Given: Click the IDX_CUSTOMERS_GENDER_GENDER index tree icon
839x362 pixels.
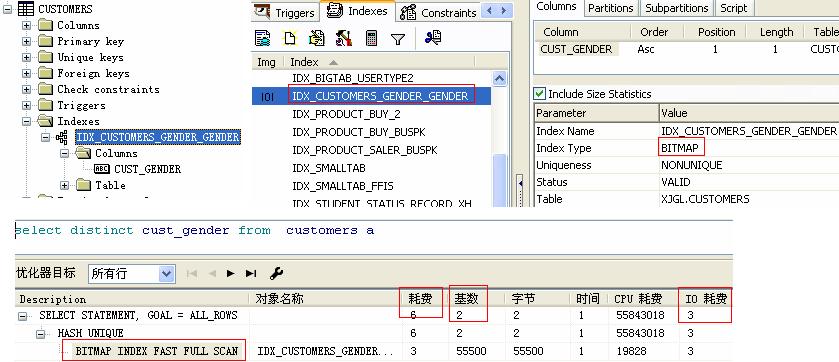Looking at the screenshot, I should [x=62, y=137].
